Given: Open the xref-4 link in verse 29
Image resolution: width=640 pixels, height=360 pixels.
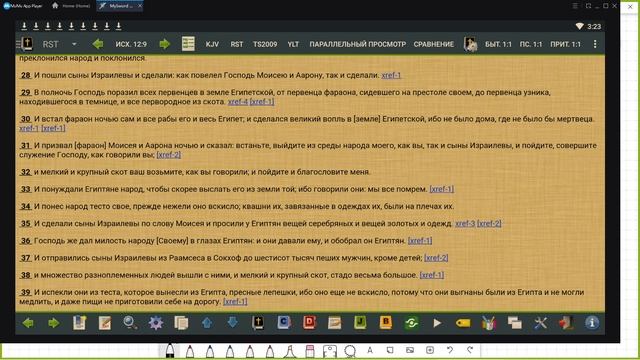Looking at the screenshot, I should tap(238, 101).
